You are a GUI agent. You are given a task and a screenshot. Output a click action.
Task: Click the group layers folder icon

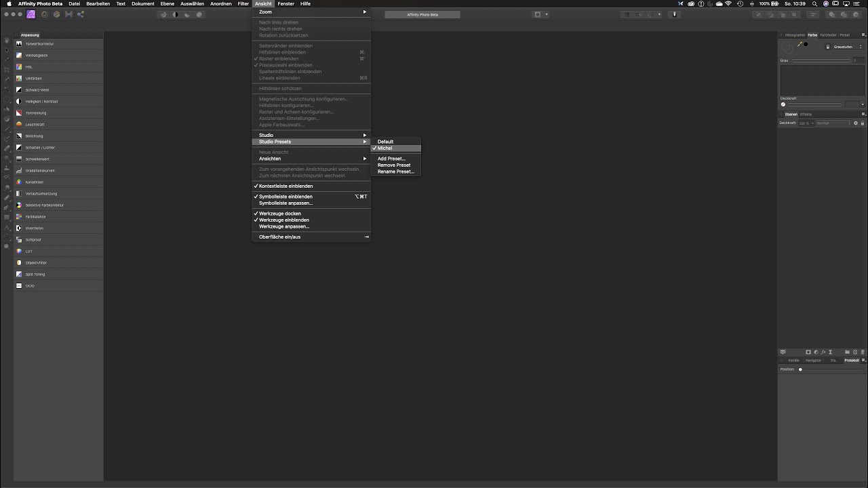click(847, 352)
